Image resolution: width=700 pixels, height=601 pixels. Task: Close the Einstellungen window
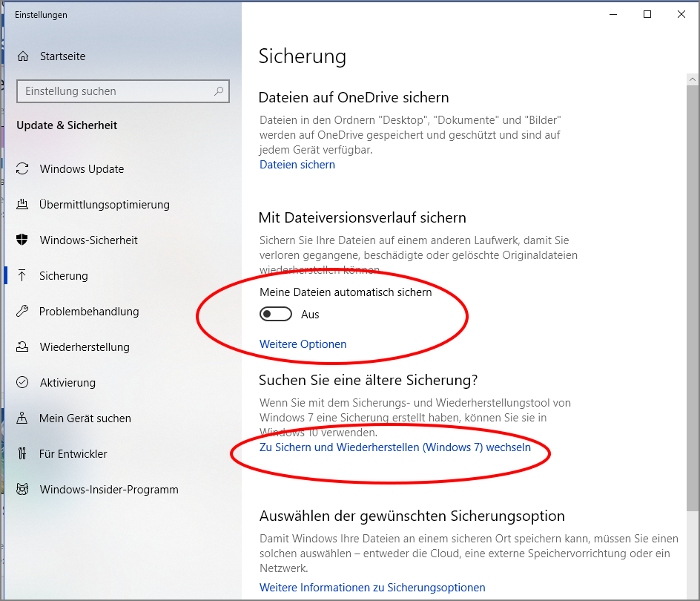[x=681, y=14]
